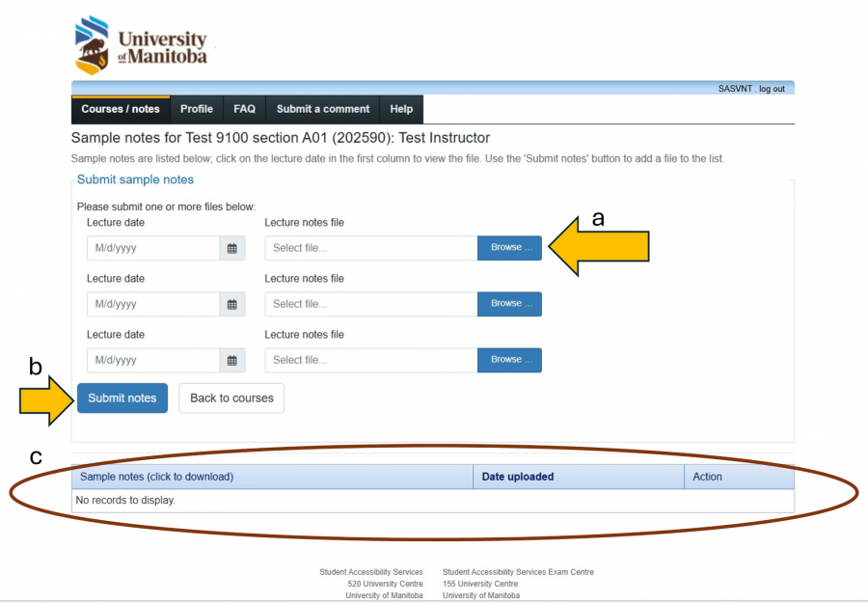Open the calendar picker for the second lecture date
This screenshot has height=603, width=868.
coord(231,304)
